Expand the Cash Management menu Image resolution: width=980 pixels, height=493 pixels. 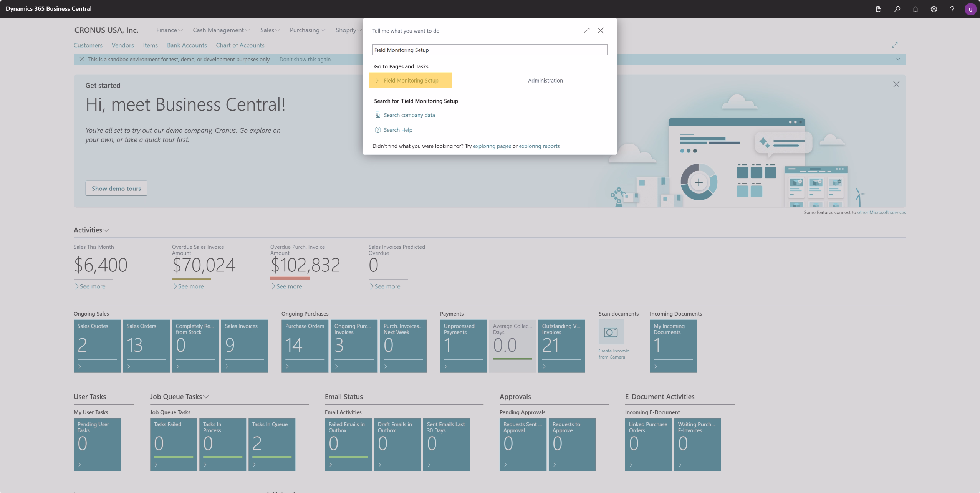pyautogui.click(x=221, y=30)
